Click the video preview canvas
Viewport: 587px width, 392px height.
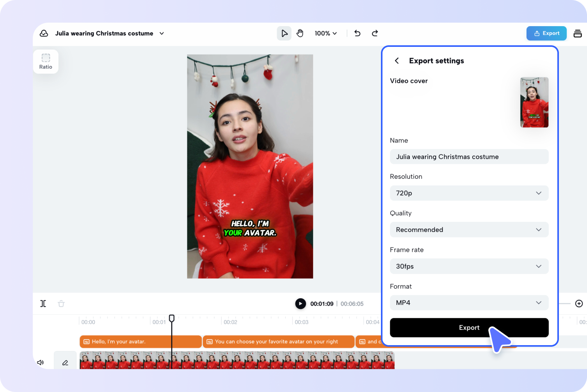pyautogui.click(x=250, y=166)
